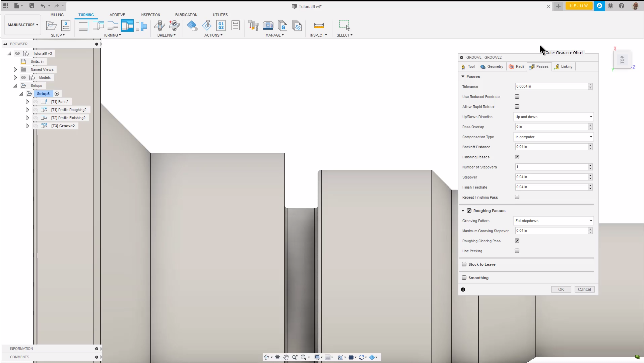Open the Compensation Type dropdown
This screenshot has height=363, width=644.
pos(554,137)
